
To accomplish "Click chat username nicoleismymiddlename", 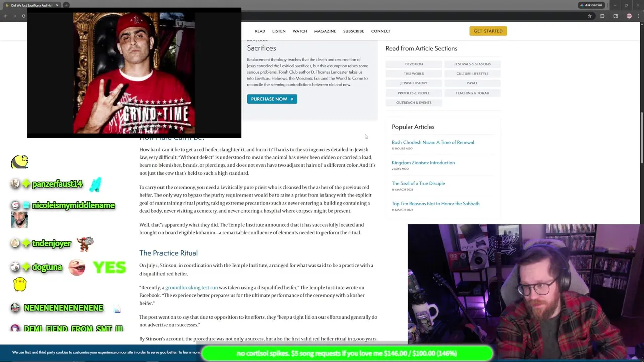I will click(73, 205).
